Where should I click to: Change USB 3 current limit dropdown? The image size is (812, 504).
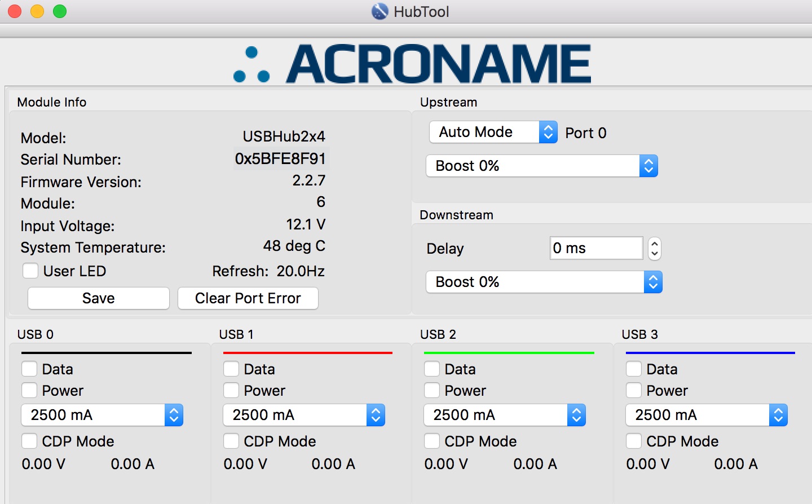point(706,415)
